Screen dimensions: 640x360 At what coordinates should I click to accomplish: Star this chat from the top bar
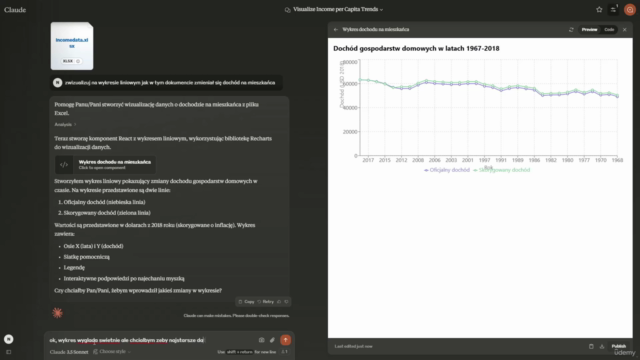point(599,9)
